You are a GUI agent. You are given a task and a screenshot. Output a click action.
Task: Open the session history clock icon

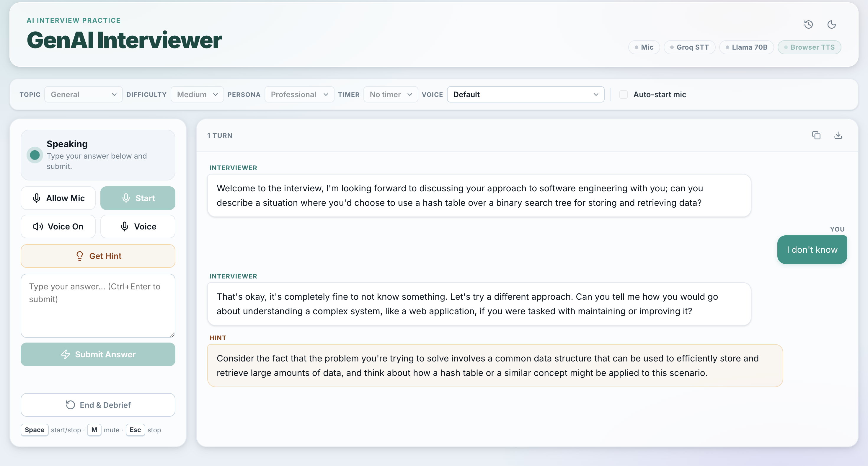coord(808,24)
